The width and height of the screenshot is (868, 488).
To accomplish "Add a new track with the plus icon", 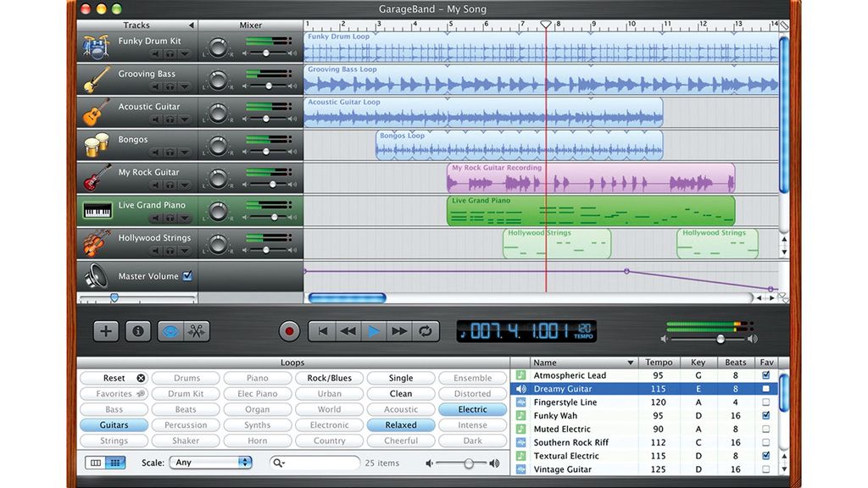I will pyautogui.click(x=105, y=330).
